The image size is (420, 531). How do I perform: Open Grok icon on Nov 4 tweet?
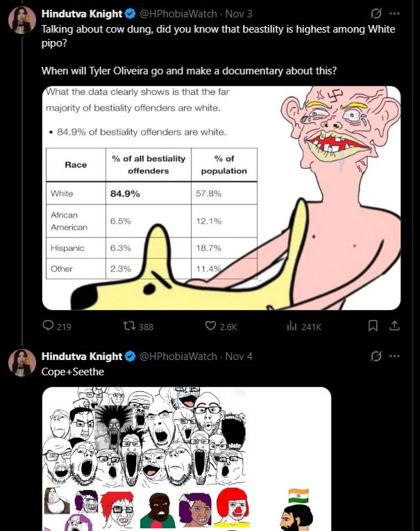coord(376,357)
